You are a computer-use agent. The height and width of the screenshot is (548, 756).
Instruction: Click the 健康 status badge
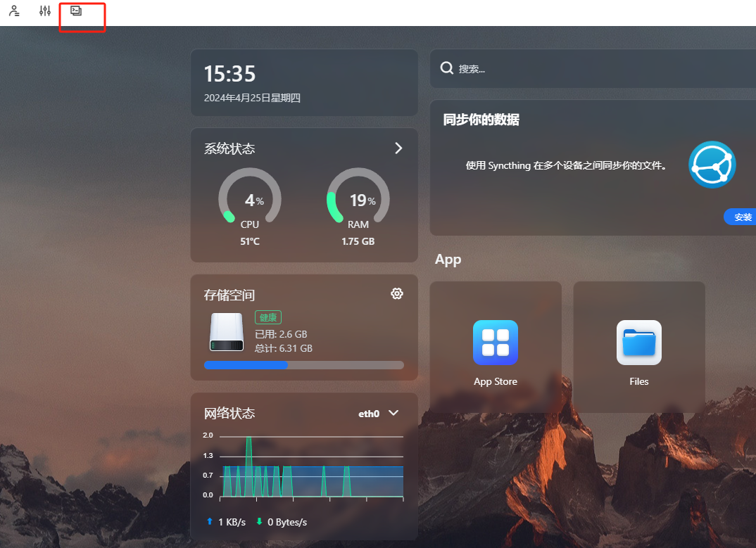coord(268,318)
